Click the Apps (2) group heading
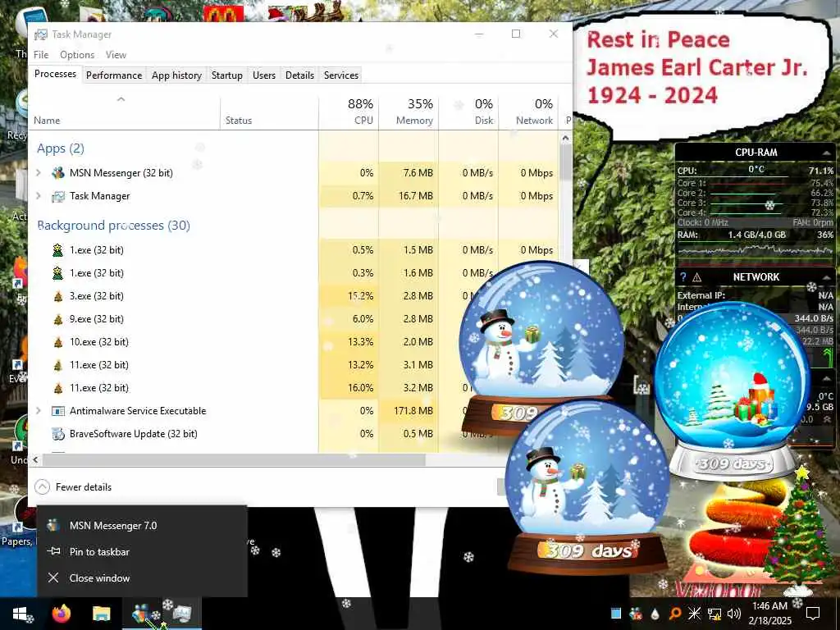Screen dimensions: 840x630 [x=61, y=148]
